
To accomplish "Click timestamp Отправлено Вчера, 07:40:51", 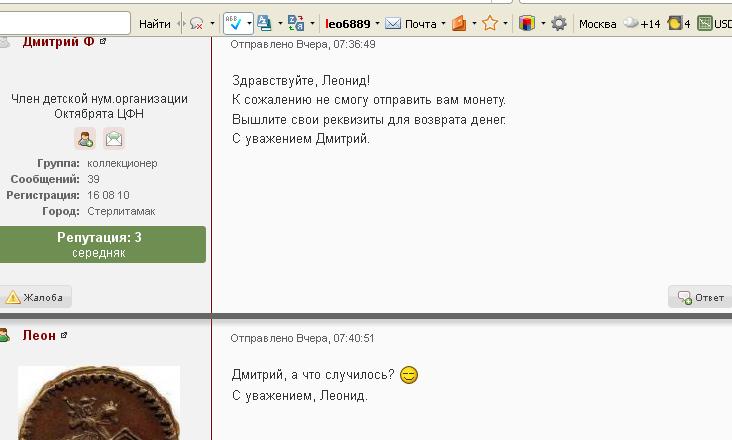I will tap(302, 338).
